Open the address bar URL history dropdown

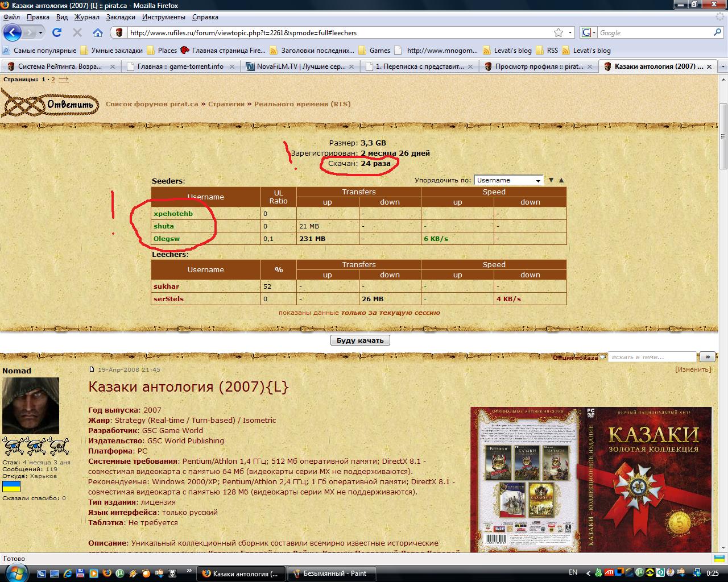point(570,32)
